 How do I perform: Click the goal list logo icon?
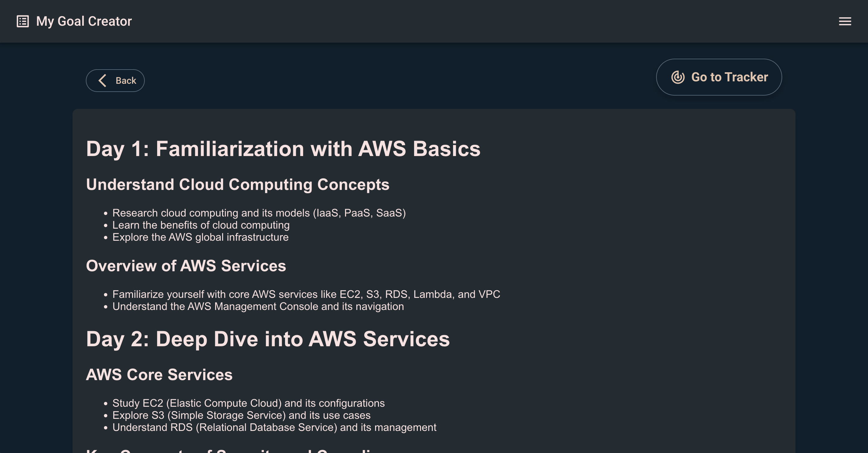[23, 21]
